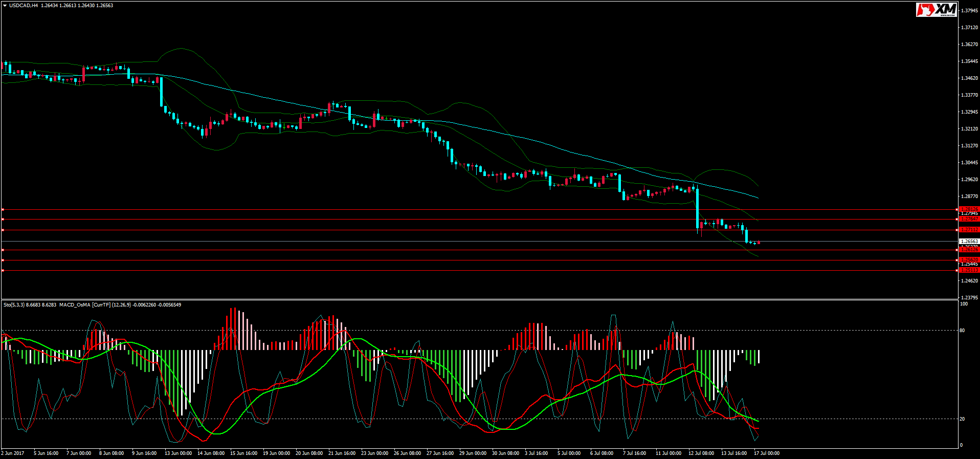Click the oscillator scale value 20
Viewport: 980px width, 459px height.
pyautogui.click(x=962, y=419)
